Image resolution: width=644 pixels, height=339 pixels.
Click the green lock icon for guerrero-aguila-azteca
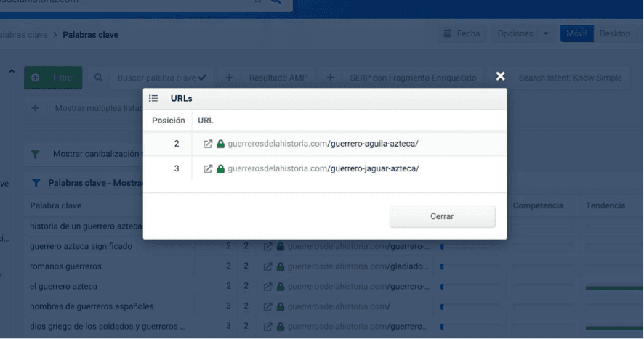pyautogui.click(x=220, y=144)
